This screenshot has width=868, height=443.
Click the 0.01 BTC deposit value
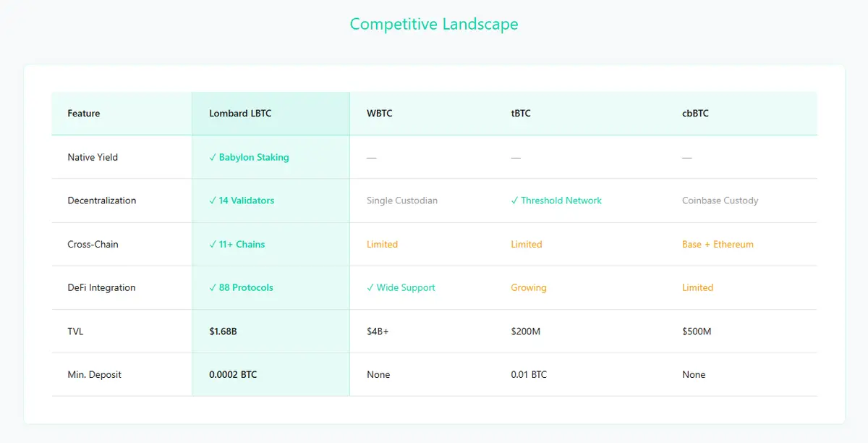pyautogui.click(x=529, y=374)
